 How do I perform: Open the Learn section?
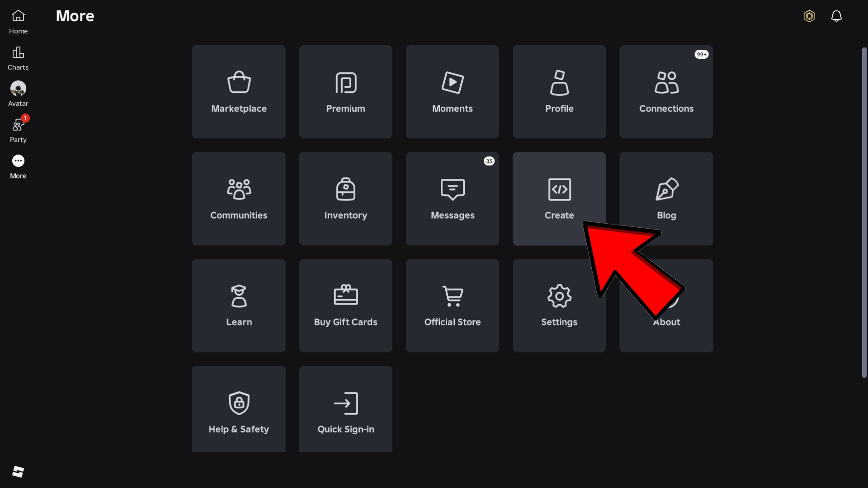pyautogui.click(x=238, y=305)
